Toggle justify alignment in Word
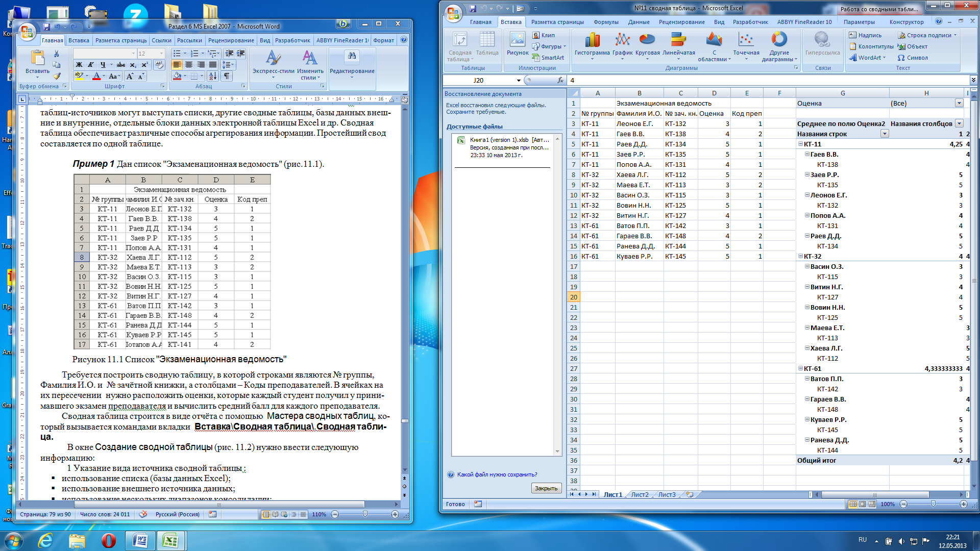 [213, 65]
